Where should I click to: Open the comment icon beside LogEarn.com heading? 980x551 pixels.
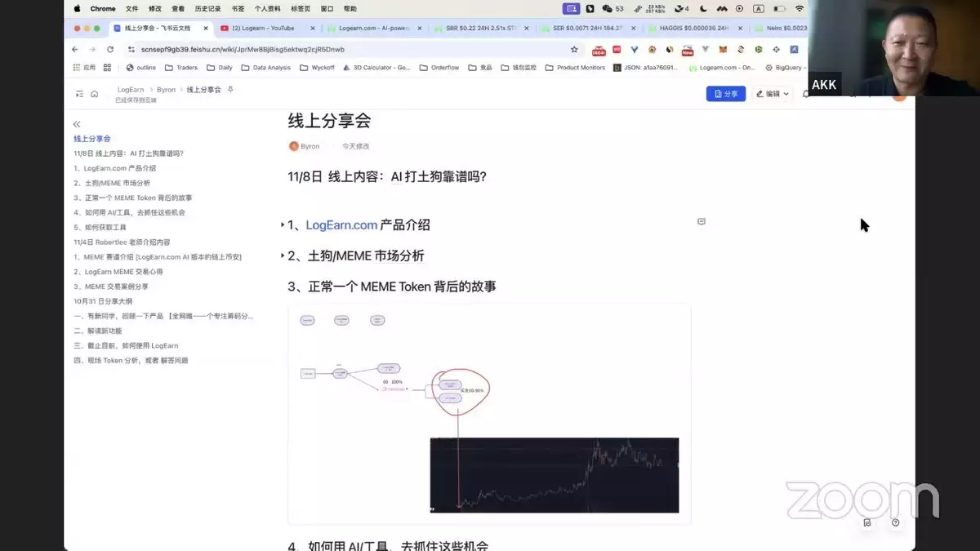(701, 221)
